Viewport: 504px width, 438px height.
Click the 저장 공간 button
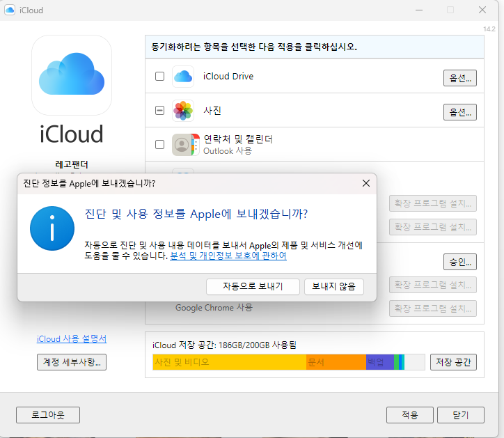click(x=453, y=362)
